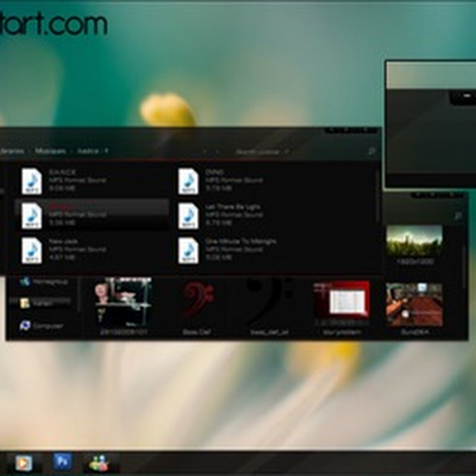Image resolution: width=476 pixels, height=476 pixels.
Task: Open Windows Media Player from the taskbar
Action: 24,462
